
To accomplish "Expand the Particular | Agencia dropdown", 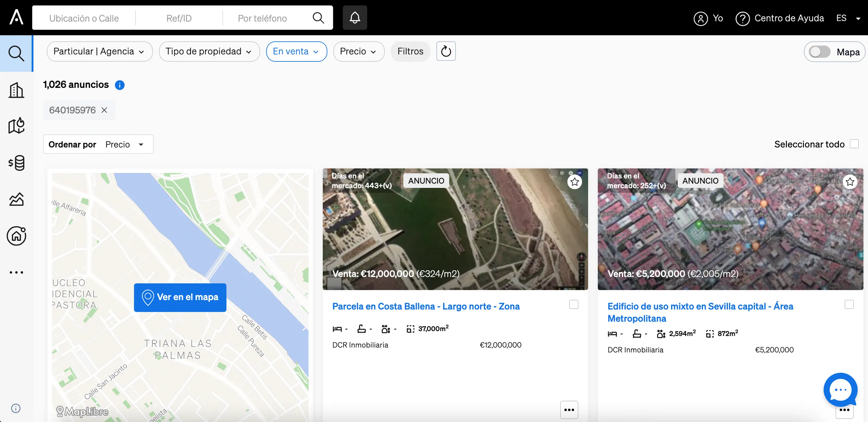I will coord(99,52).
